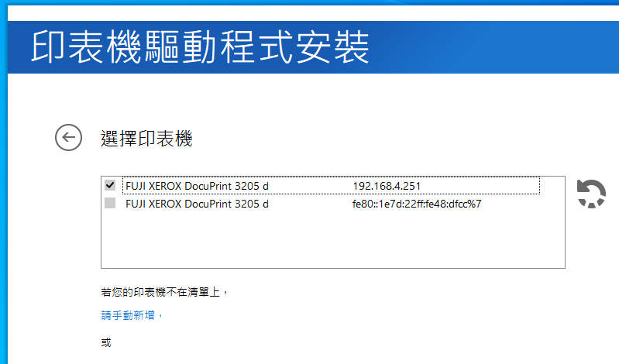The image size is (619, 364).
Task: Check the printer with the fe80:: IPv6 address
Action: click(x=110, y=204)
